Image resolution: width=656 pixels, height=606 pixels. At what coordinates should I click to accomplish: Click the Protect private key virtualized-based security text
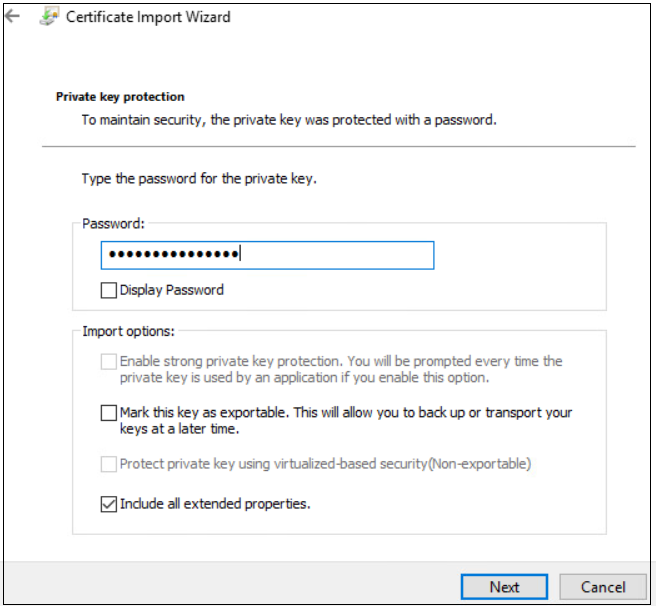click(325, 464)
